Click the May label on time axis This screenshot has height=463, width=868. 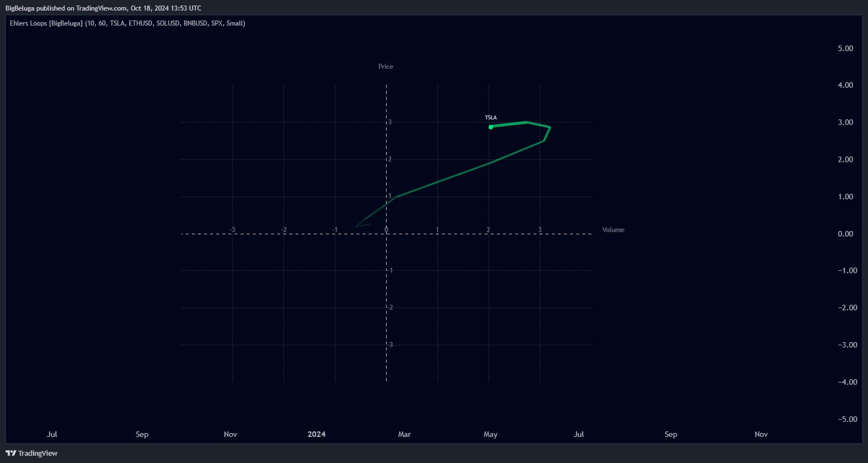pyautogui.click(x=490, y=435)
